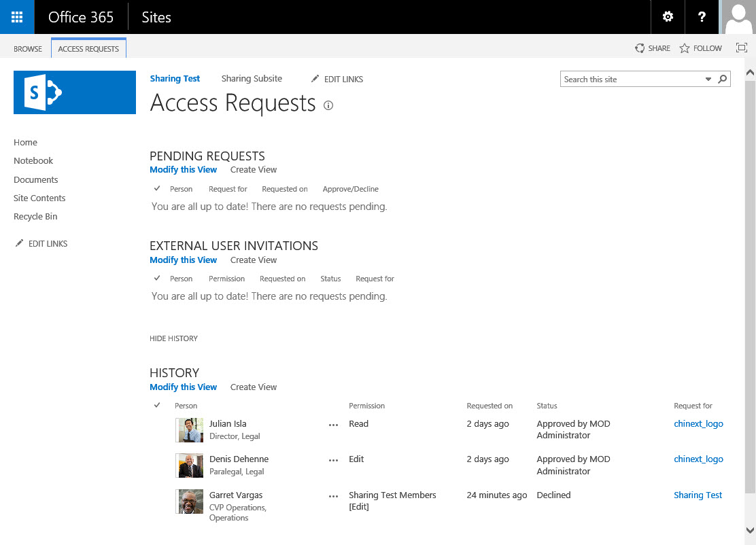This screenshot has width=756, height=545.
Task: Click Create View under Pending Requests
Action: point(254,170)
